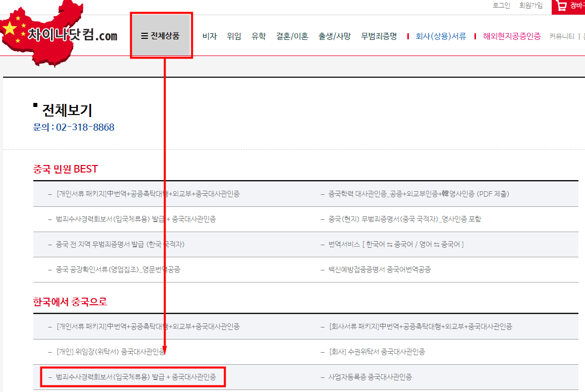Select 해외현지공증인증 in the navigation bar

(x=511, y=36)
